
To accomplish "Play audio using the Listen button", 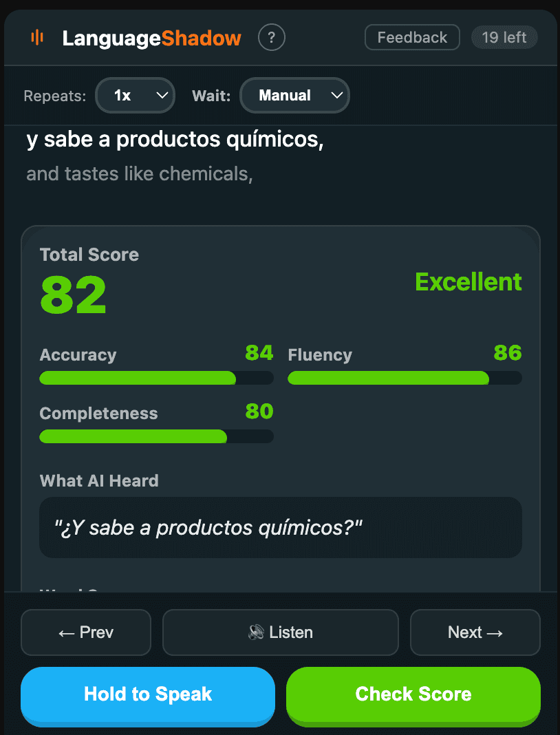I will coord(280,632).
